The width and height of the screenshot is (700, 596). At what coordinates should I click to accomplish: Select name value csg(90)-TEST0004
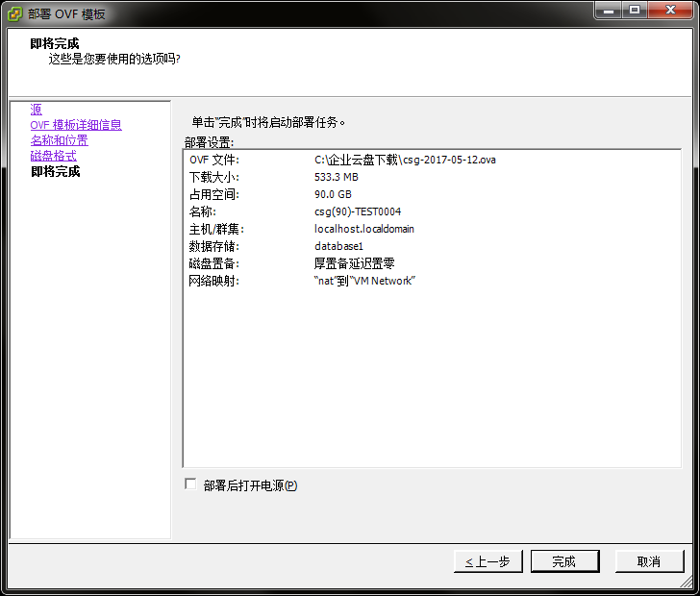pyautogui.click(x=358, y=211)
